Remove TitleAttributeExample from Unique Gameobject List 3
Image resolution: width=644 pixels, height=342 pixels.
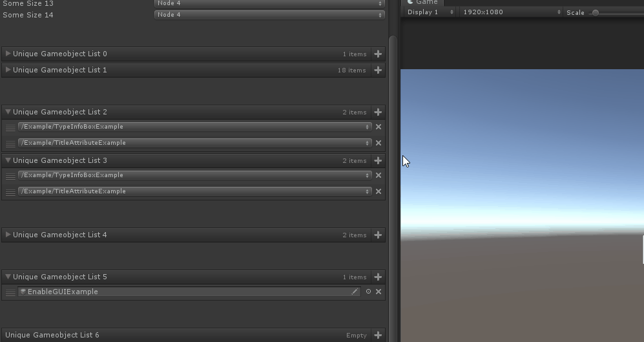pos(379,191)
